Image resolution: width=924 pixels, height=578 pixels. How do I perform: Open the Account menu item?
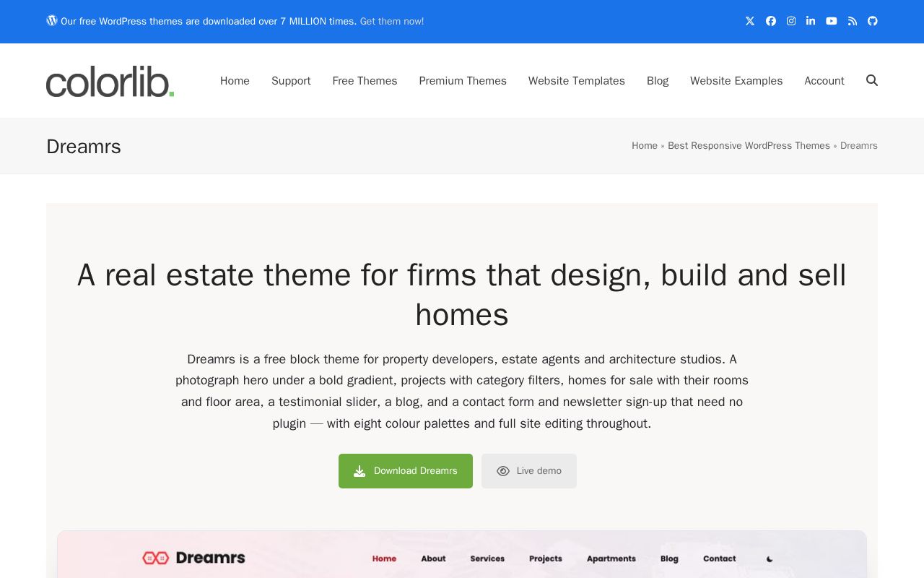click(x=824, y=81)
